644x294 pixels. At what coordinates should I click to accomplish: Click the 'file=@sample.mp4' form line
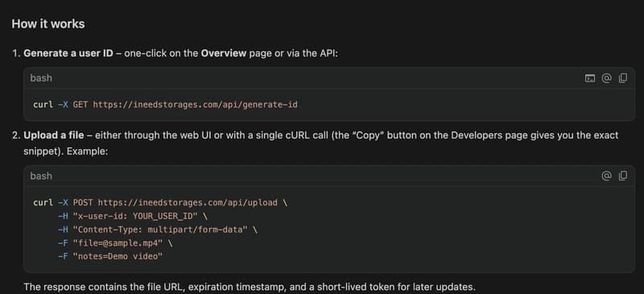click(115, 243)
